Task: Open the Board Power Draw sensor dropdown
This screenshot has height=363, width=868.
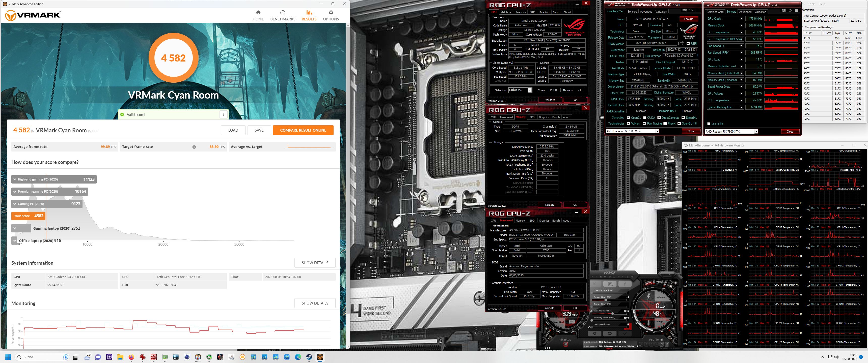Action: (x=741, y=86)
